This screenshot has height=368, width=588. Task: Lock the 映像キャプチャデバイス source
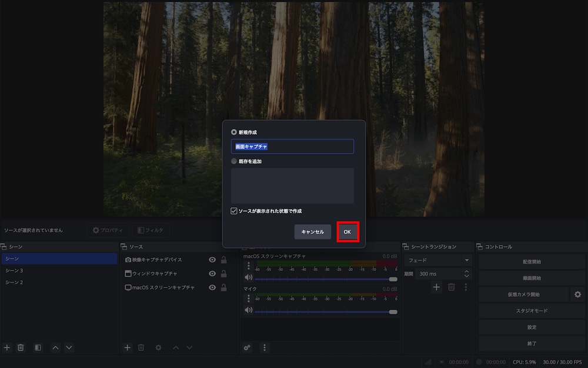(x=223, y=260)
